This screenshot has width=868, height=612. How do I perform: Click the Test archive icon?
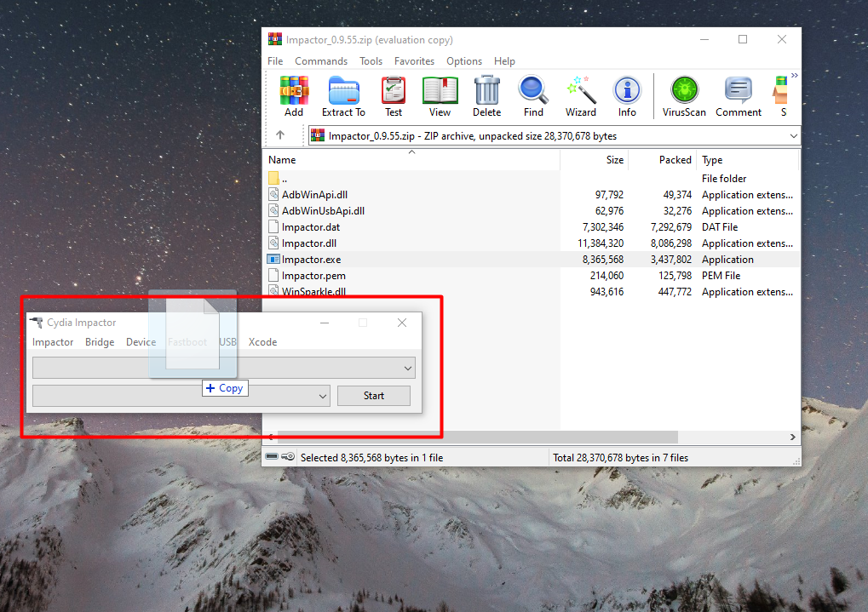(x=394, y=95)
